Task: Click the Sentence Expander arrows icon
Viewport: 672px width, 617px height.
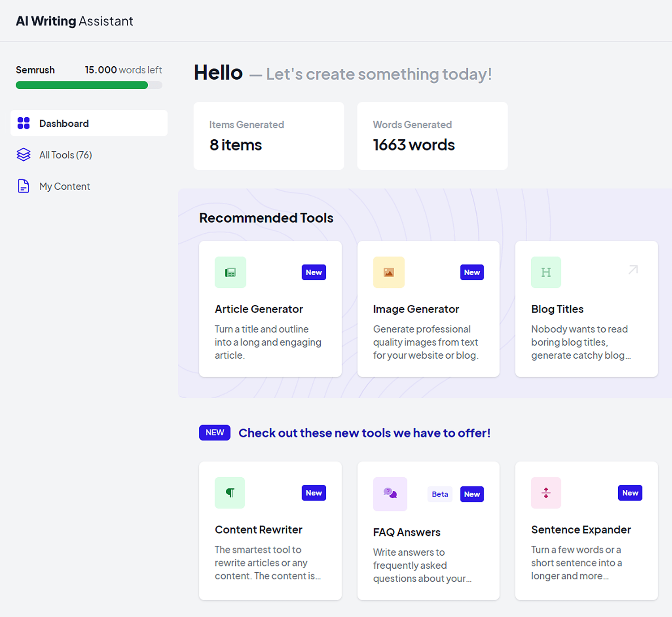Action: [546, 493]
